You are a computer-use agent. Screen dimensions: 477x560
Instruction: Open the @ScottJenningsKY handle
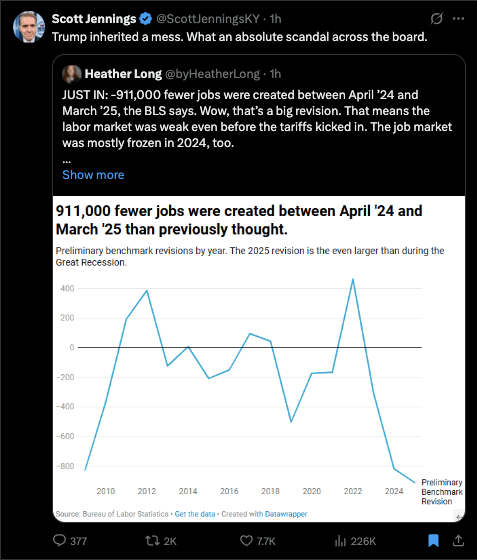tap(208, 19)
